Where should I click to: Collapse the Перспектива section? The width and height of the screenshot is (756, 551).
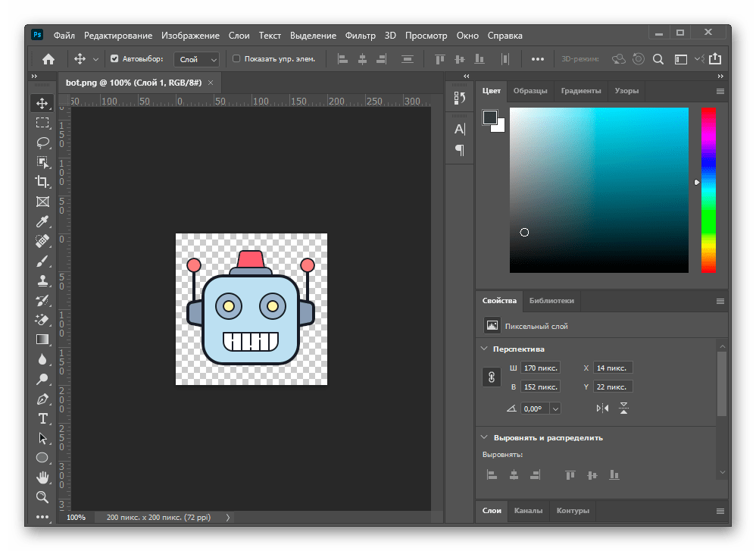(x=485, y=349)
